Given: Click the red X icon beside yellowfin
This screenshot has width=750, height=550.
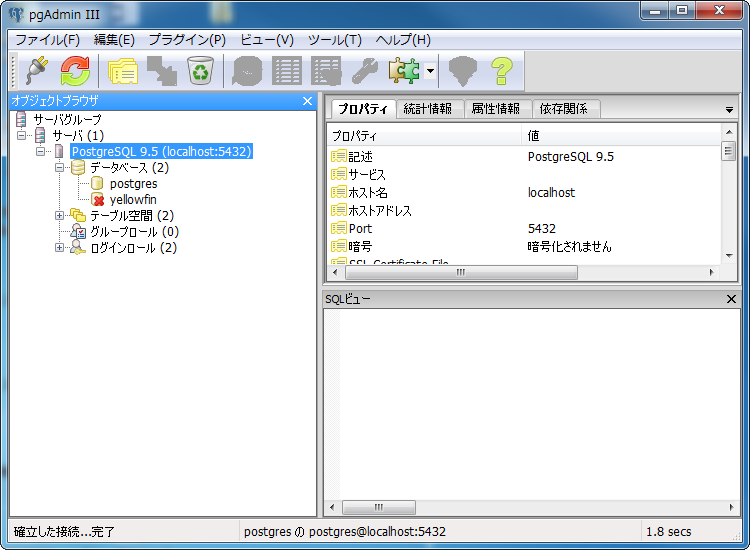Looking at the screenshot, I should pos(98,199).
